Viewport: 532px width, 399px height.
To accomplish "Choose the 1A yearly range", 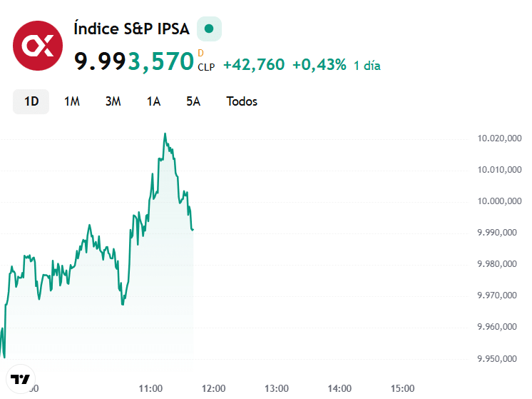I will click(153, 101).
